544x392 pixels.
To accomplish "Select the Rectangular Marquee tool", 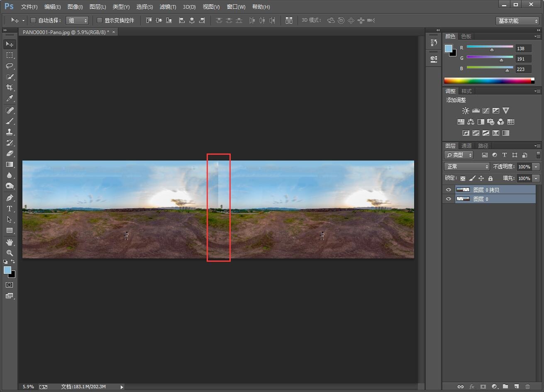I will [10, 55].
